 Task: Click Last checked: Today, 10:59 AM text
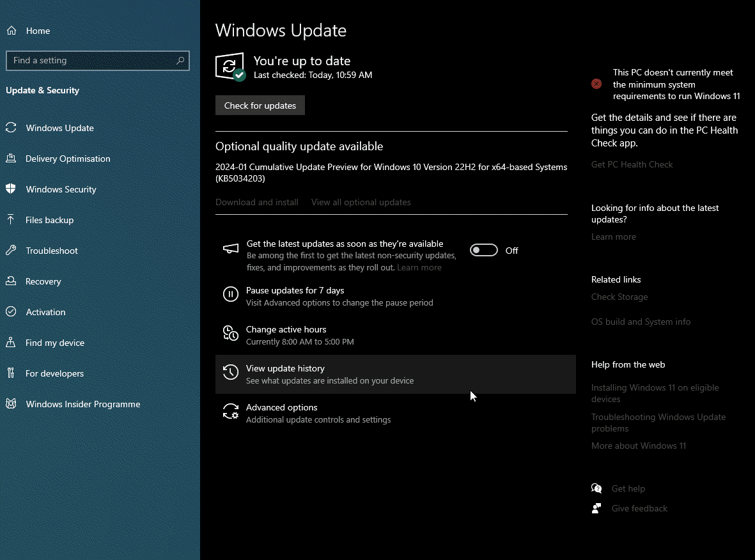pyautogui.click(x=313, y=75)
